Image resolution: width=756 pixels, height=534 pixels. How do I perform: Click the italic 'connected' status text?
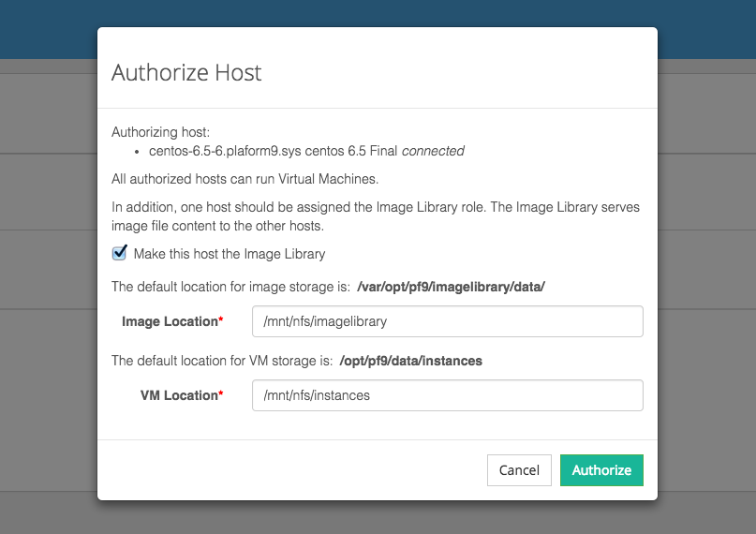433,150
